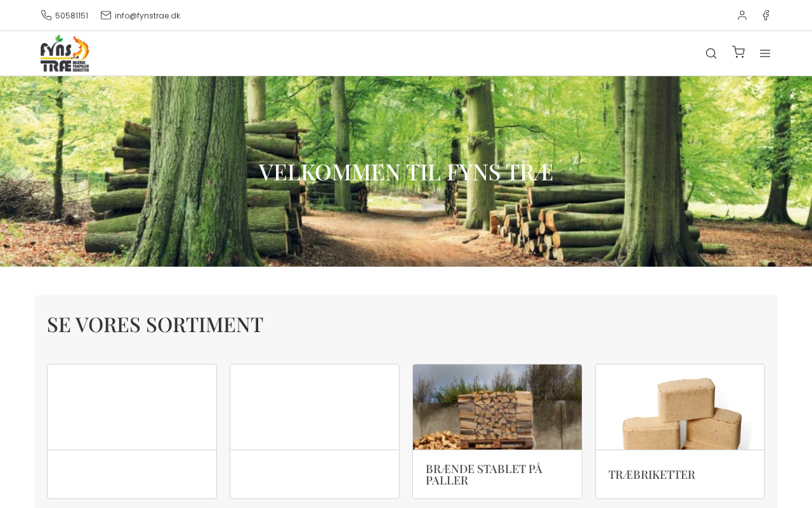812x508 pixels.
Task: Open the user account icon
Action: point(742,15)
